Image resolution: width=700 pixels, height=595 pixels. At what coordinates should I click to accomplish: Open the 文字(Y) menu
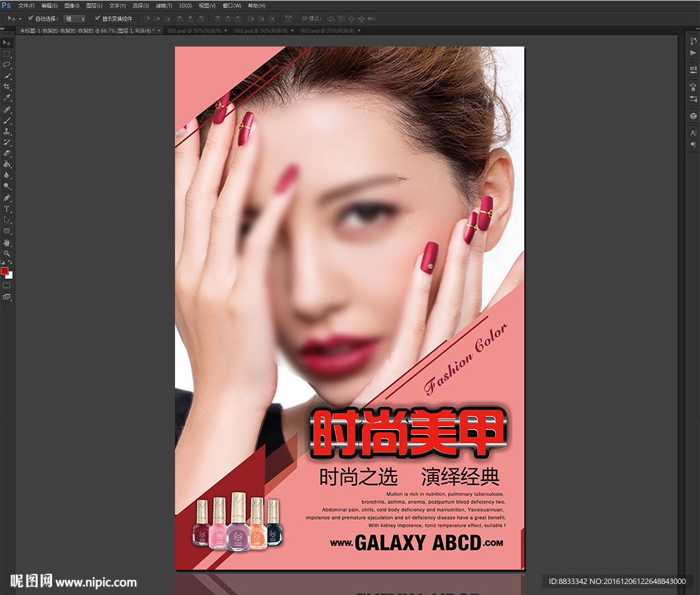(x=118, y=5)
